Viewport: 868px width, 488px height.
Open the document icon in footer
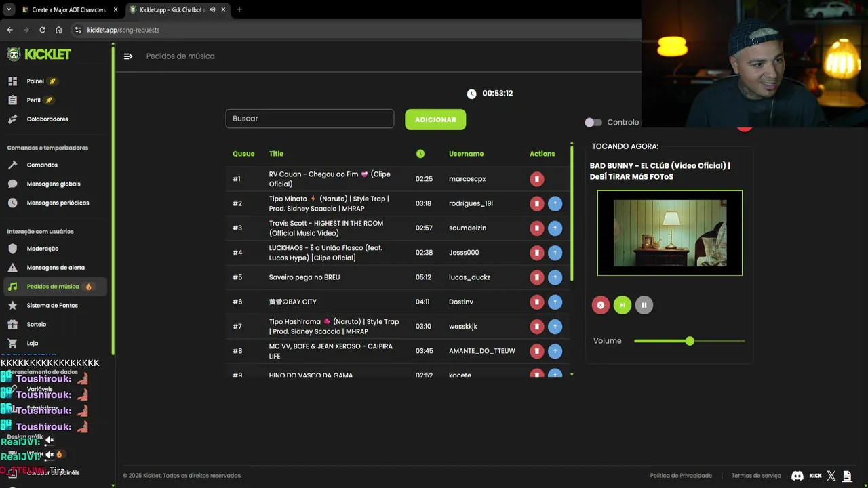(x=848, y=476)
